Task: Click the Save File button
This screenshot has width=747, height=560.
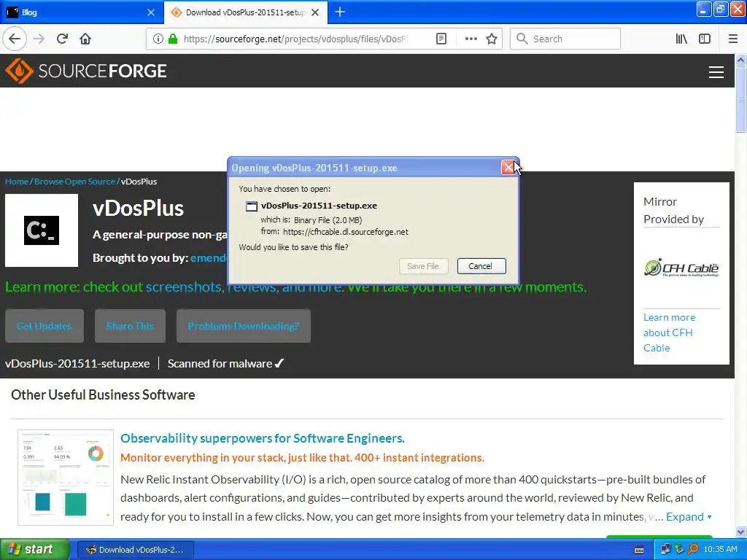Action: click(x=423, y=266)
